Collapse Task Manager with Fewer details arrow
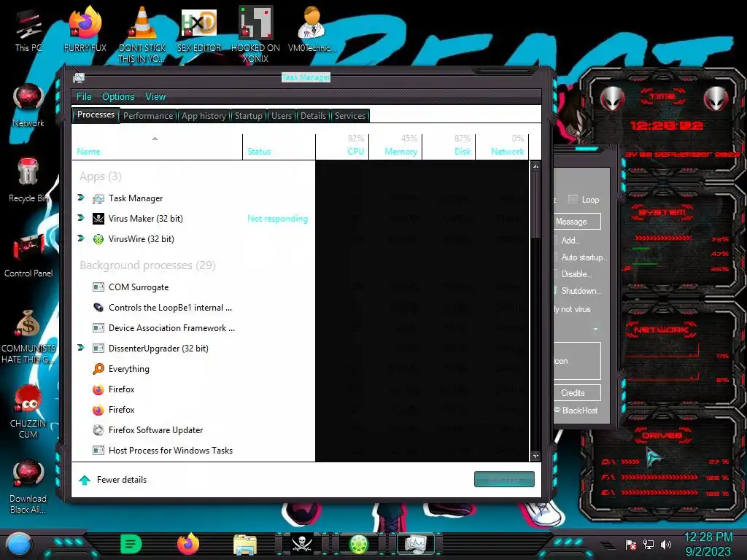The width and height of the screenshot is (747, 560). (x=85, y=480)
